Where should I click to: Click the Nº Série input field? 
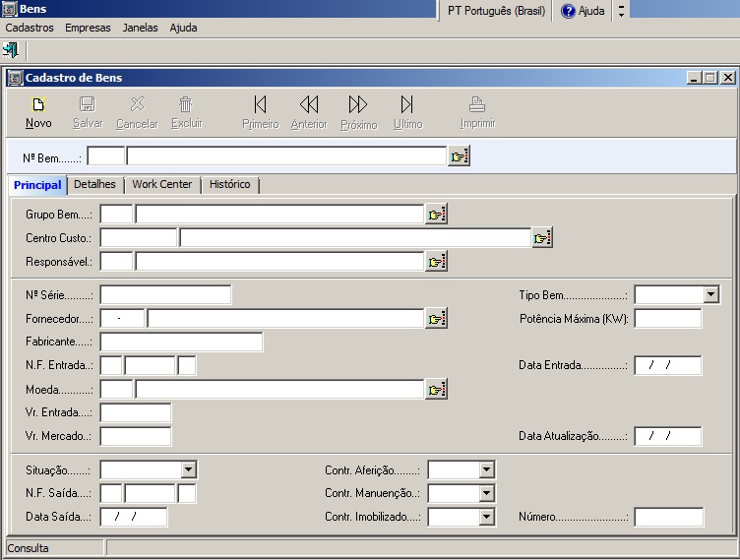click(x=165, y=295)
